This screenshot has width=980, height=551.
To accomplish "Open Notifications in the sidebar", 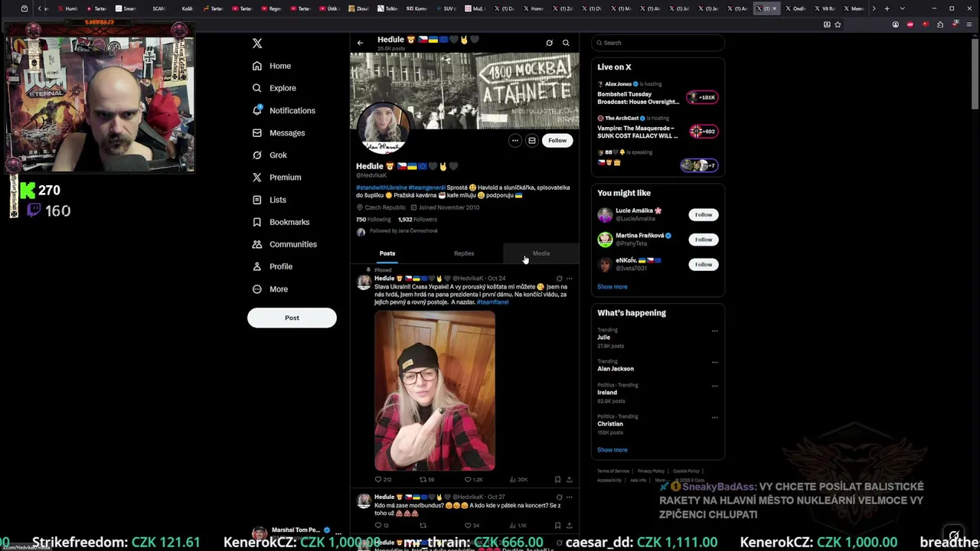I will [283, 110].
